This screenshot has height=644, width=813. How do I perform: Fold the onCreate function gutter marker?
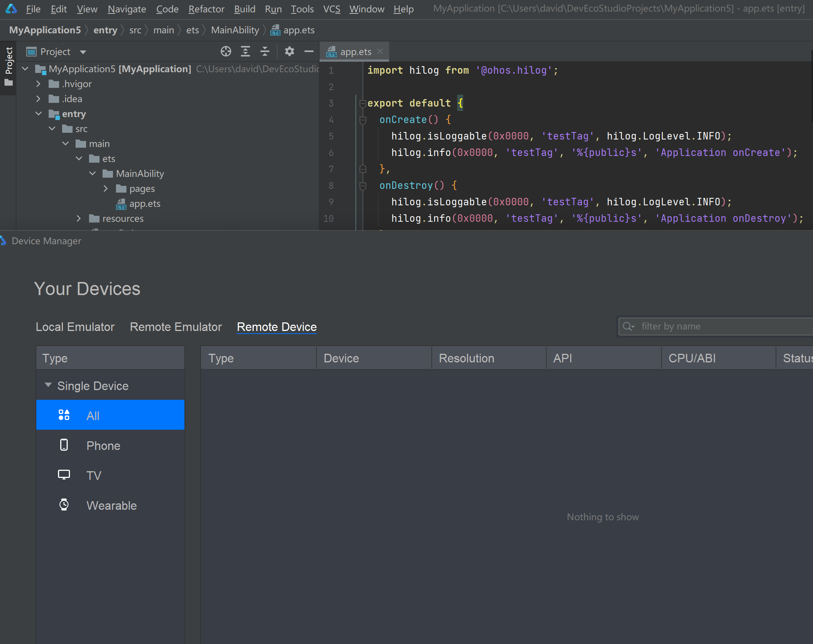tap(363, 120)
